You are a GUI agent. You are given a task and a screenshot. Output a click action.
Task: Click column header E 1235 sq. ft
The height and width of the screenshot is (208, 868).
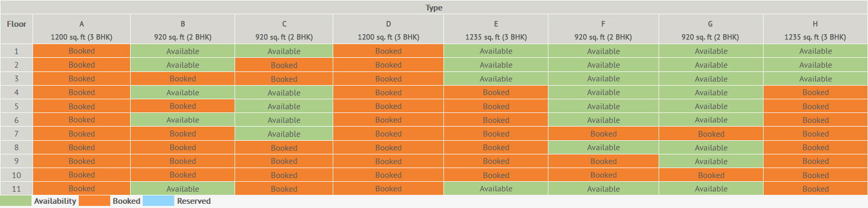[x=496, y=30]
